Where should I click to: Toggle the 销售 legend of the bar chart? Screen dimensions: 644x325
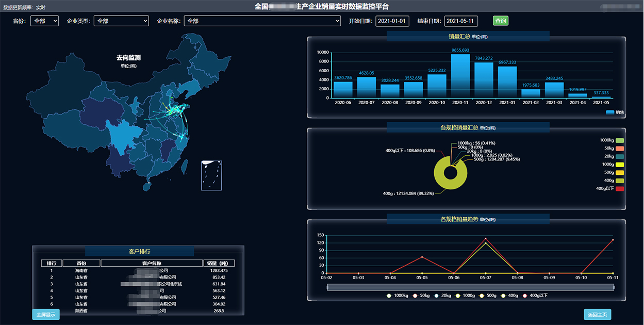tap(615, 112)
